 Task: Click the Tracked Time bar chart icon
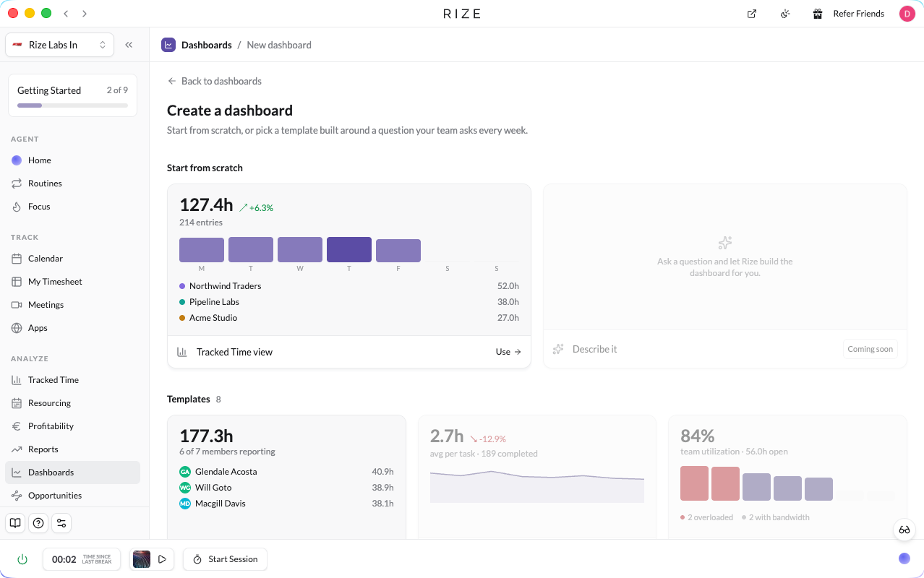point(17,380)
